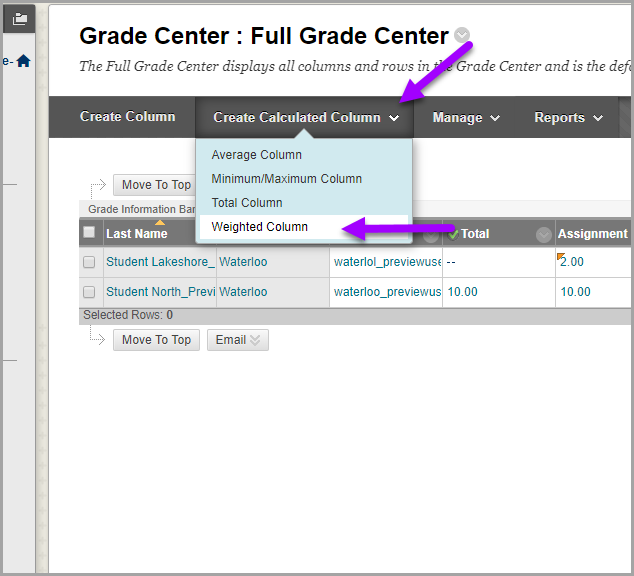This screenshot has width=634, height=576.
Task: Expand the Create Calculated Column dropdown
Action: (306, 118)
